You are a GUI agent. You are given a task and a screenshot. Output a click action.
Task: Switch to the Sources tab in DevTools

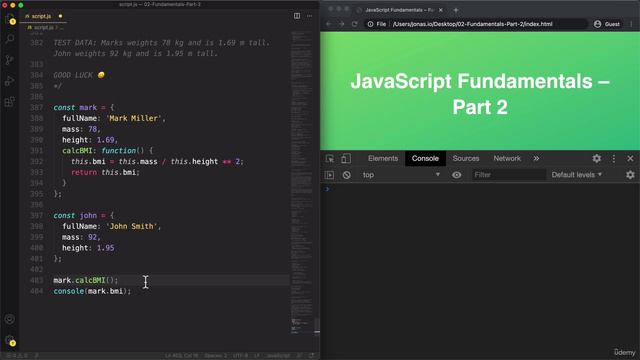[x=466, y=158]
